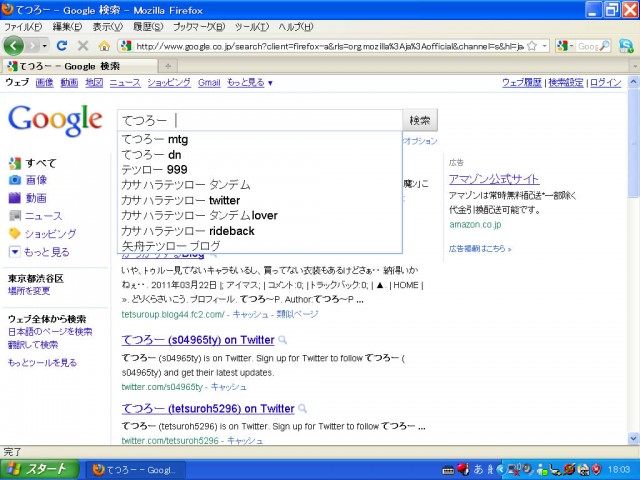640x480 pixels.
Task: Click 日本語のページを検索 link
Action: pyautogui.click(x=50, y=332)
